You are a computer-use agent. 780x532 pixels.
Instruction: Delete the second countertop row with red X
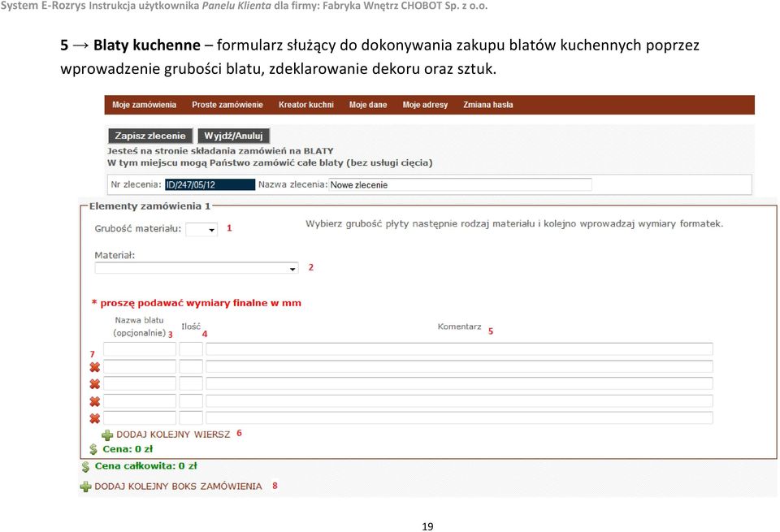(94, 367)
